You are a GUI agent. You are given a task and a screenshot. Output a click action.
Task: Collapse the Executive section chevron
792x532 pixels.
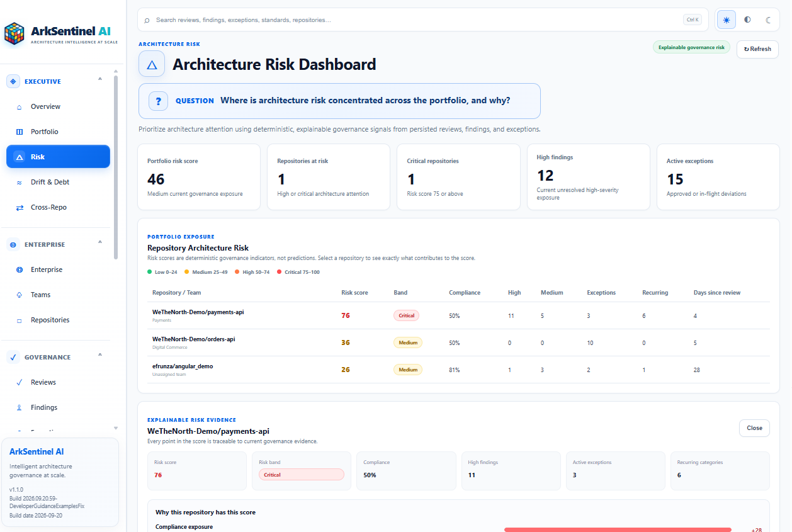100,79
